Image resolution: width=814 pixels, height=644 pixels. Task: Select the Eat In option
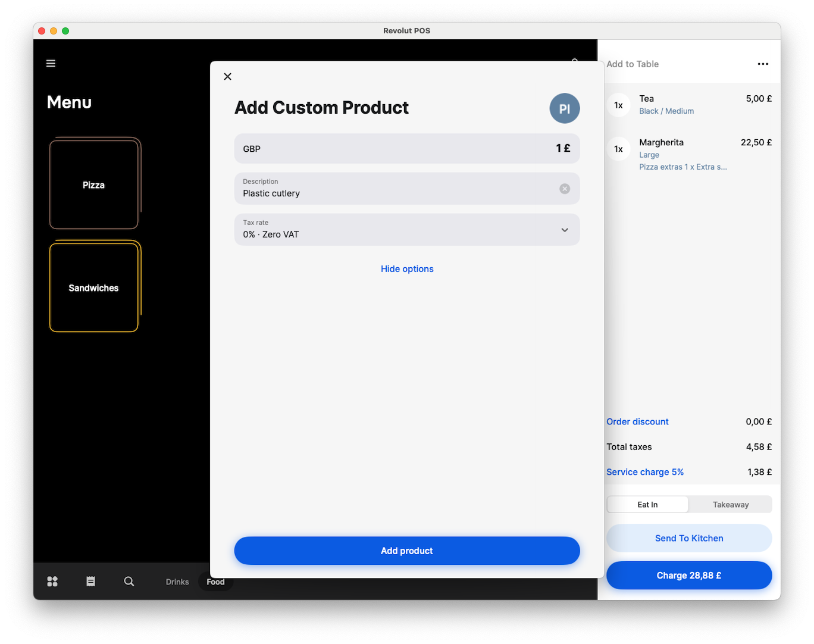pos(647,505)
